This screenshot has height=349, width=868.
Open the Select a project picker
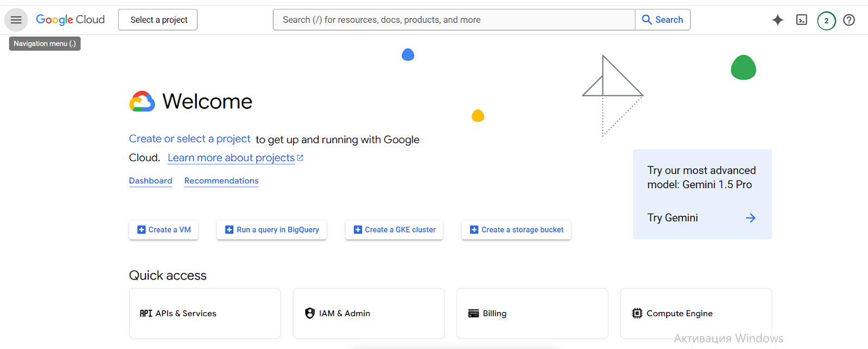click(x=158, y=20)
